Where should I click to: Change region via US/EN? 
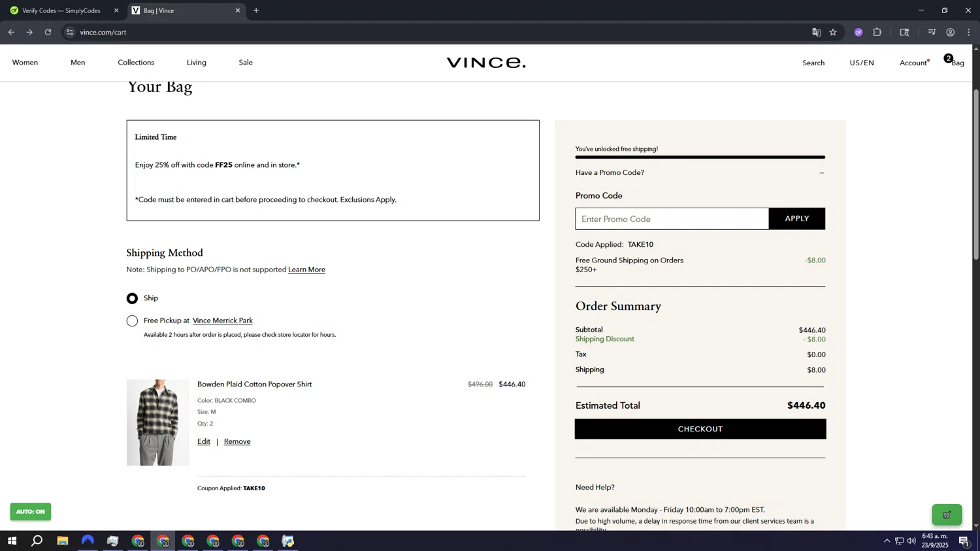[x=862, y=63]
